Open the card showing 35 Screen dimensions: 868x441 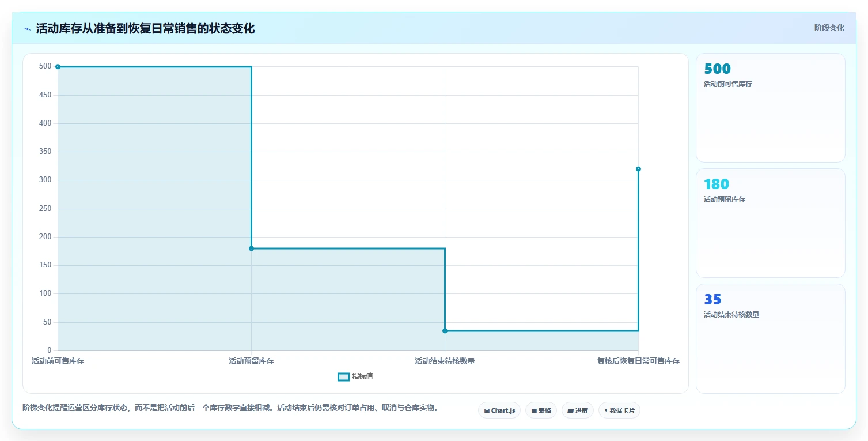tap(771, 338)
